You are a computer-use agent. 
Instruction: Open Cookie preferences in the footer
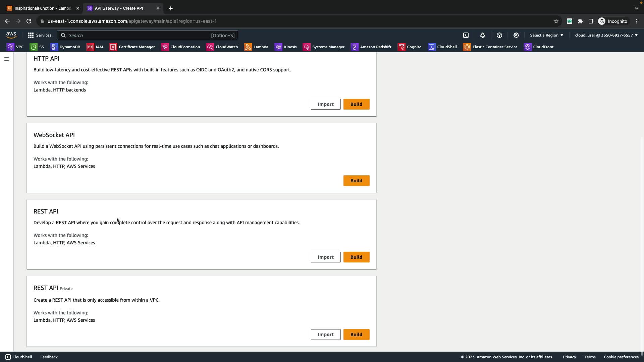click(x=621, y=357)
